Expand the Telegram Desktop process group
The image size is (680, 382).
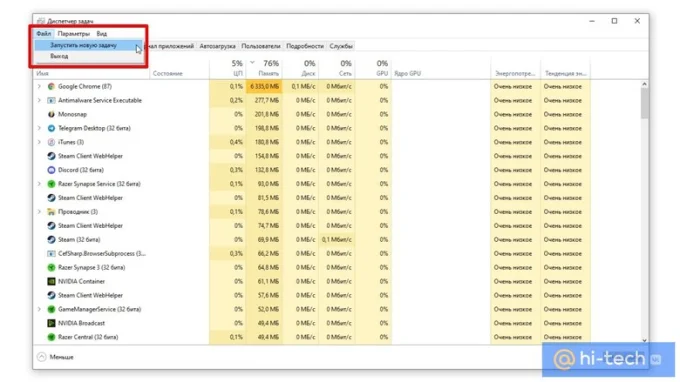[39, 128]
